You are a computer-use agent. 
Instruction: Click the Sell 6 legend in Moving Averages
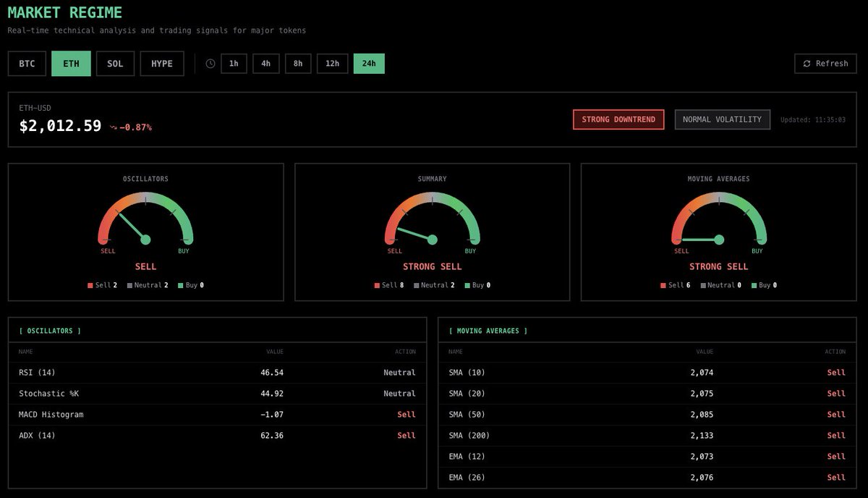click(676, 285)
